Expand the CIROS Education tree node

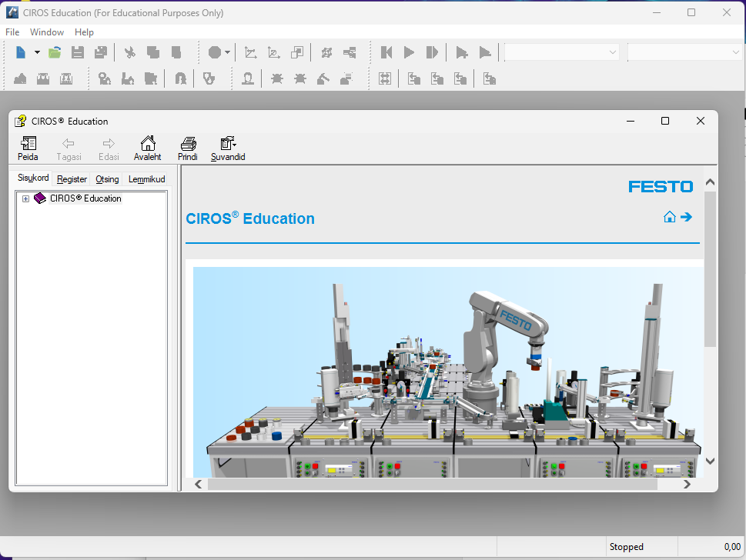coord(25,198)
